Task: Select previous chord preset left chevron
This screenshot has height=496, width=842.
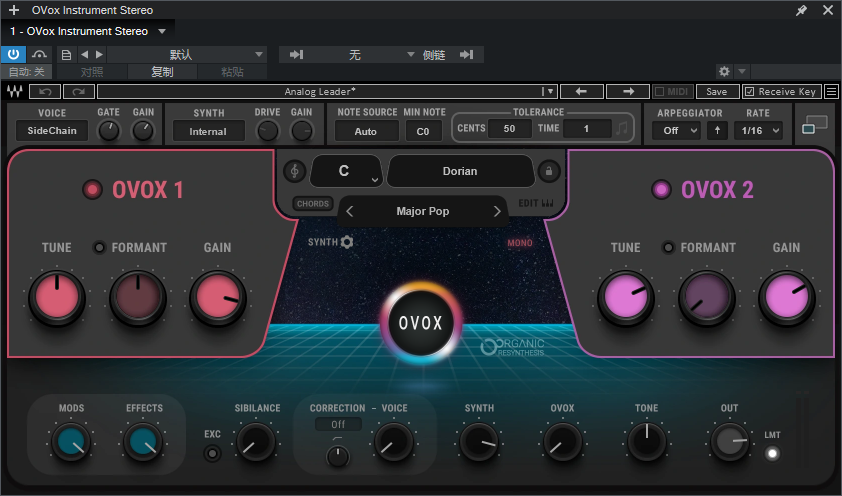Action: tap(350, 211)
